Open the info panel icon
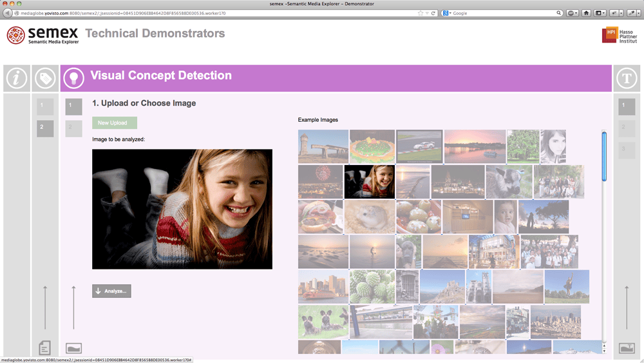 click(17, 79)
